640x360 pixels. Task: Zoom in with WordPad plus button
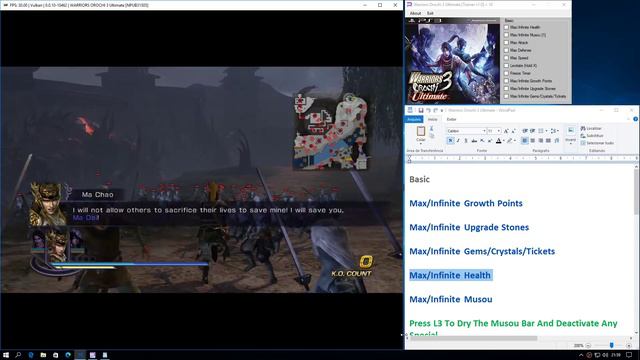[x=629, y=345]
